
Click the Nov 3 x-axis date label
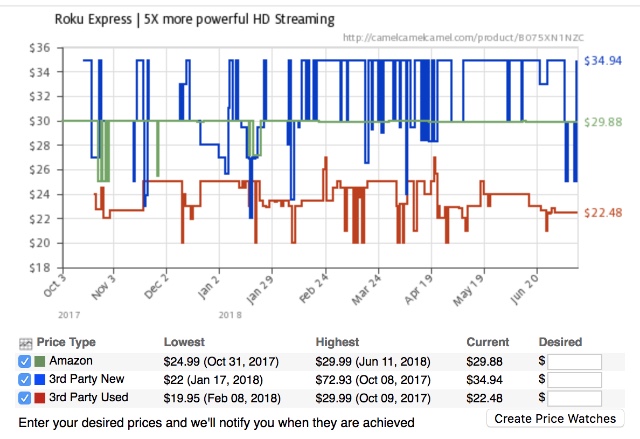(x=104, y=287)
